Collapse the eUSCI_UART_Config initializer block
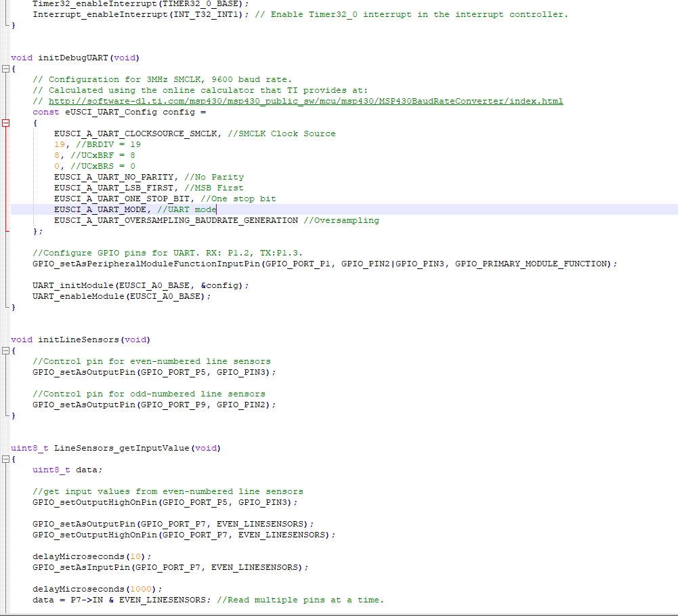Screen dimensions: 678x616 point(5,123)
